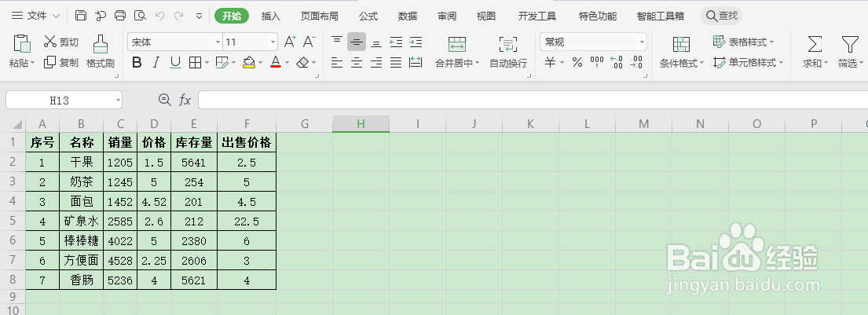Align text left icon
Image resolution: width=868 pixels, height=315 pixels.
(x=337, y=63)
